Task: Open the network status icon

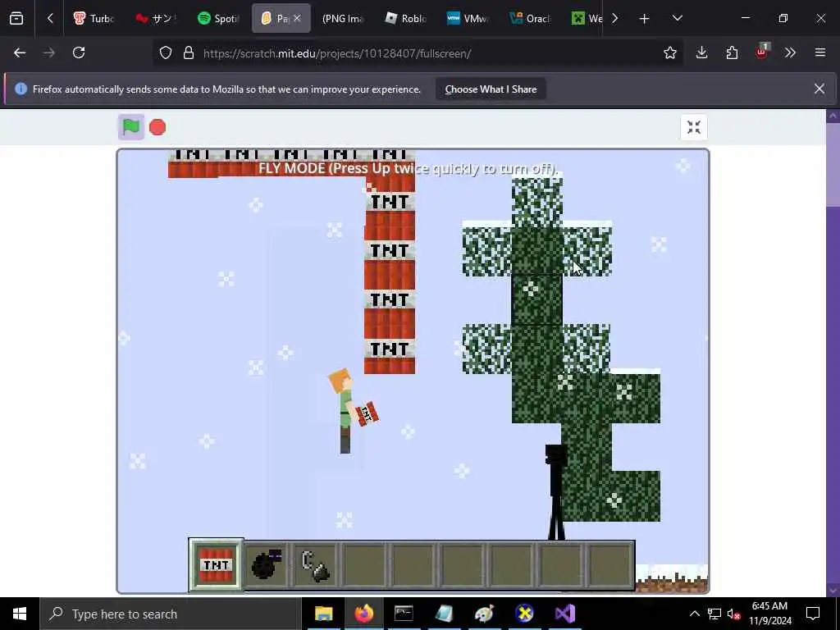Action: [714, 614]
